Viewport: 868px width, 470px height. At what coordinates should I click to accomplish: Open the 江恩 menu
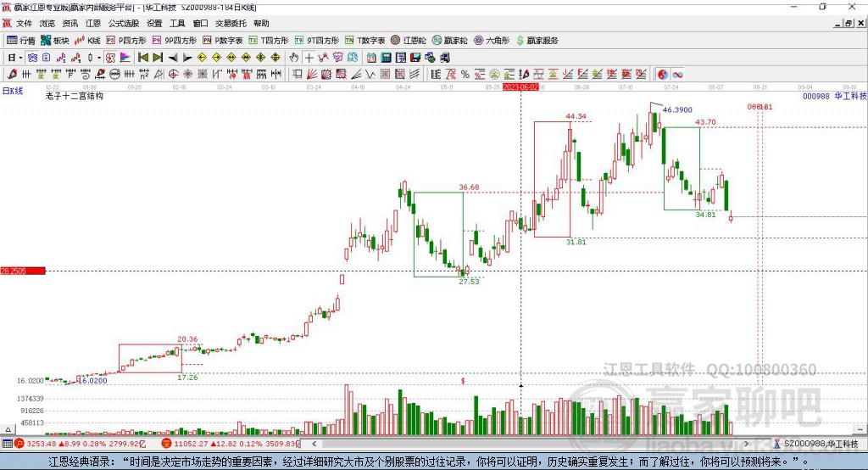click(x=93, y=23)
